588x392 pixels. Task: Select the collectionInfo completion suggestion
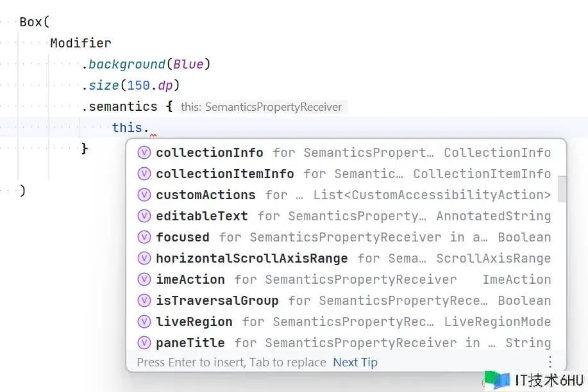(x=346, y=152)
